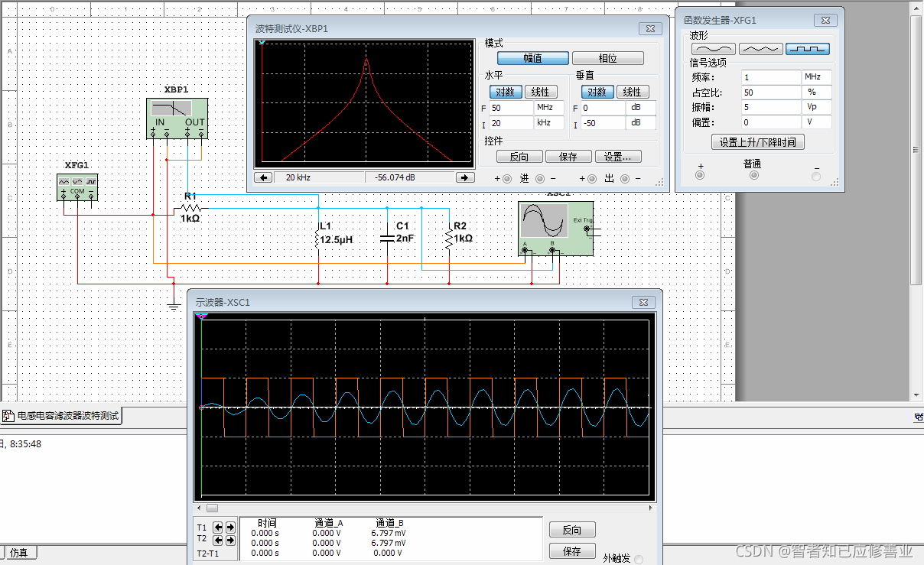
Task: Click the oscilloscope scrollbar left arrow
Action: 200,508
